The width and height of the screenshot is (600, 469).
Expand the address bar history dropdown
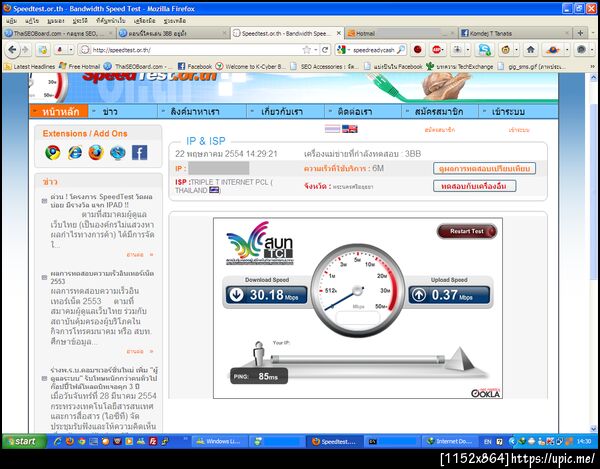click(x=316, y=50)
